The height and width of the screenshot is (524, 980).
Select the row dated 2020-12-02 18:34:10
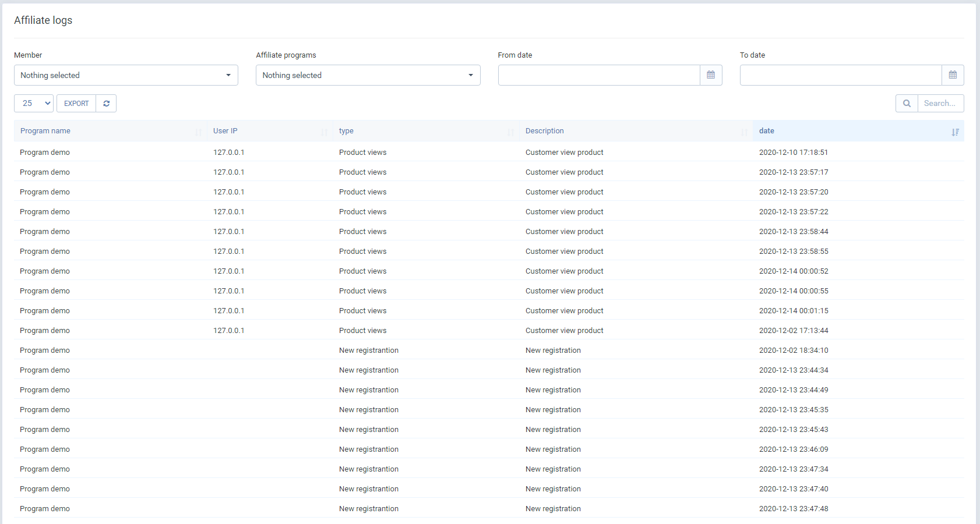[793, 350]
